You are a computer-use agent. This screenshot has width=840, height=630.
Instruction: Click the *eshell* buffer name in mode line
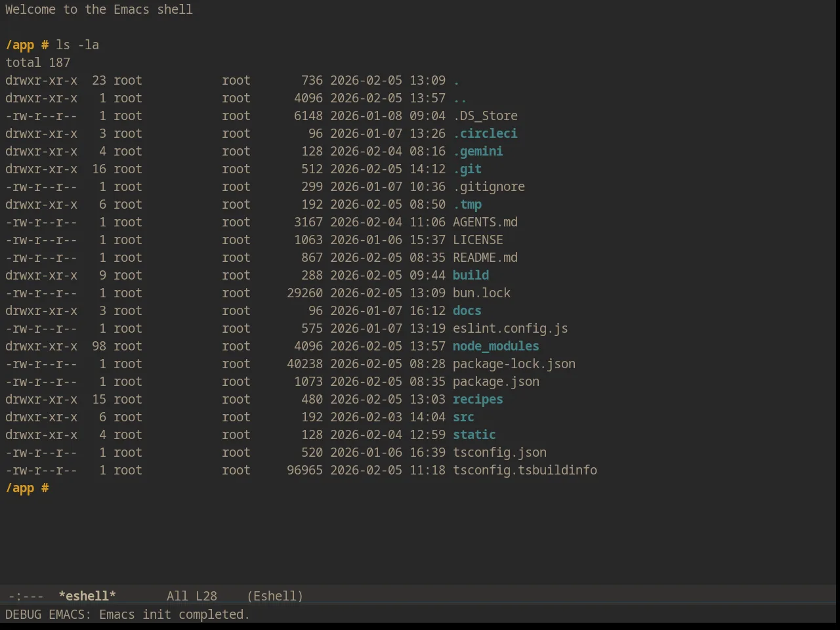click(x=87, y=596)
